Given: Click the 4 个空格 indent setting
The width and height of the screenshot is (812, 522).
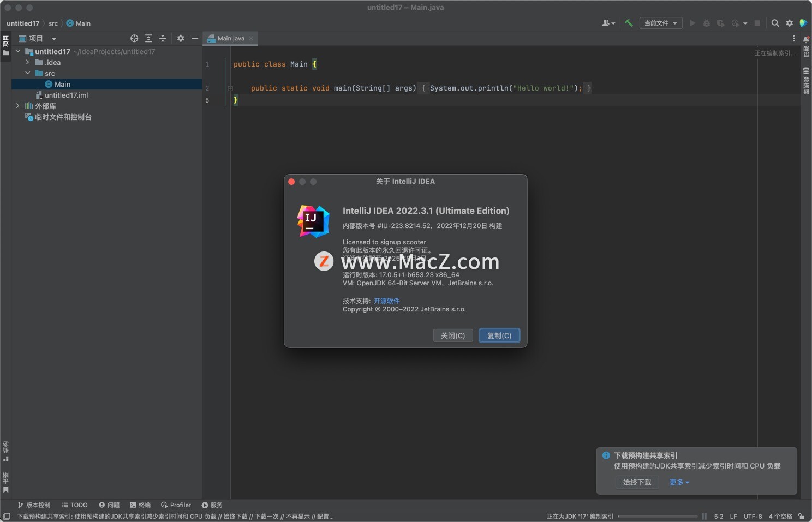Looking at the screenshot, I should pos(780,516).
